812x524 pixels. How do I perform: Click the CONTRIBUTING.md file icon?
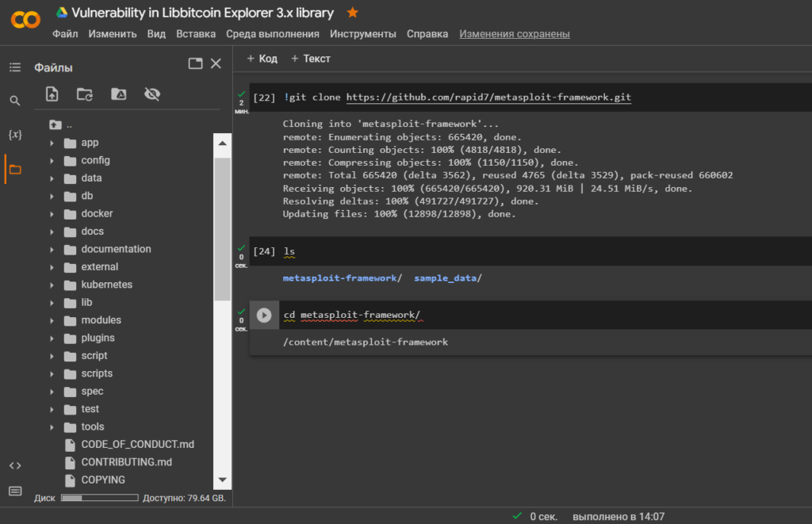[x=70, y=462]
